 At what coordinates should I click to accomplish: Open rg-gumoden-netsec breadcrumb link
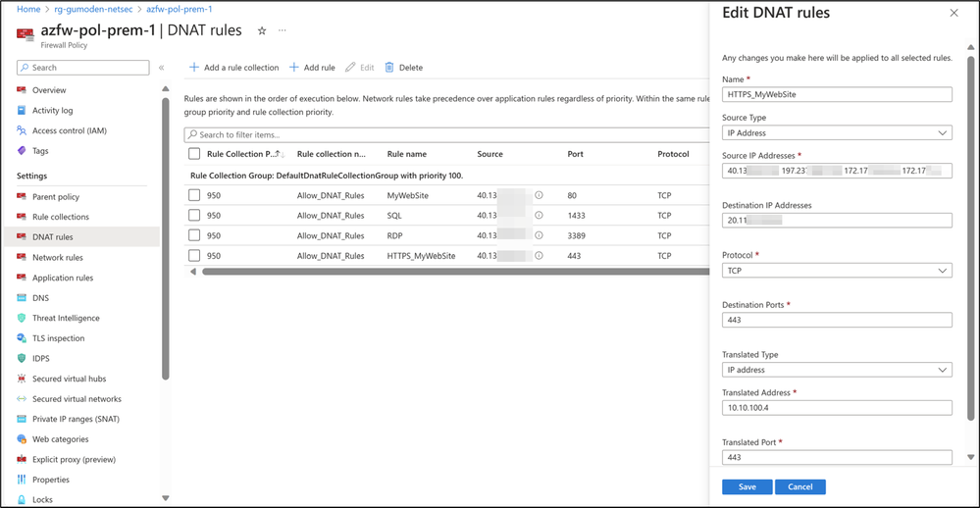tap(93, 10)
